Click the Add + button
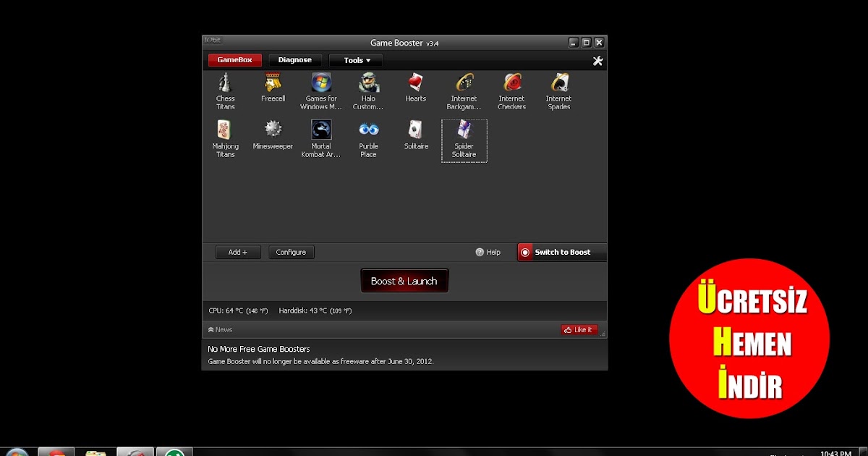Viewport: 868px width, 456px height. click(238, 252)
